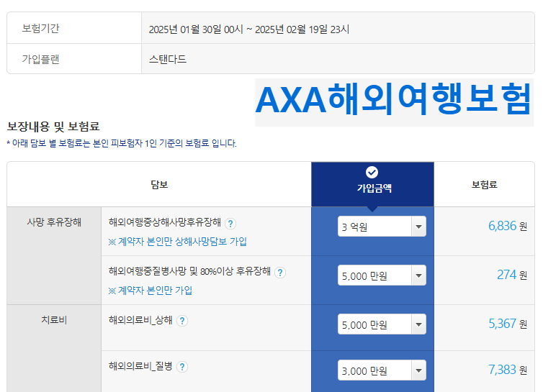The width and height of the screenshot is (543, 392).
Task: Click the 가입플랜 label
Action: (40, 59)
